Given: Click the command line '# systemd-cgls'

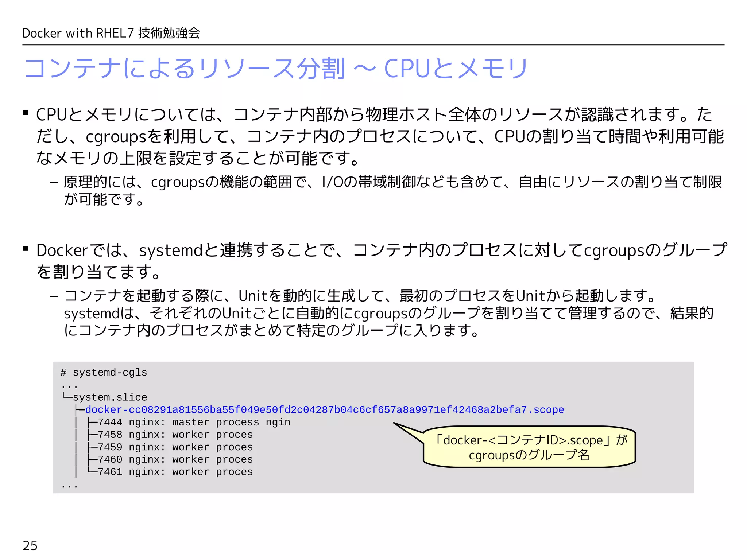Looking at the screenshot, I should [x=104, y=372].
